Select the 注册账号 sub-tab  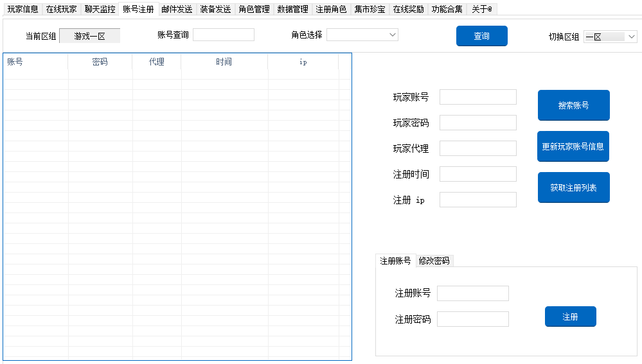pyautogui.click(x=395, y=261)
